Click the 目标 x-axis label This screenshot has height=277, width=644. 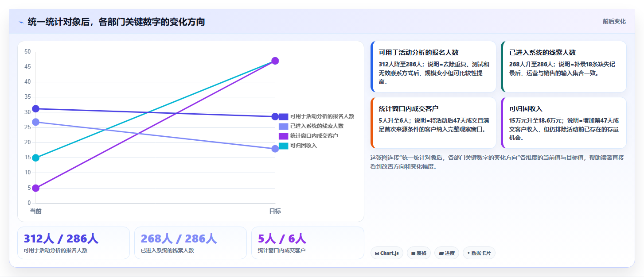(275, 211)
